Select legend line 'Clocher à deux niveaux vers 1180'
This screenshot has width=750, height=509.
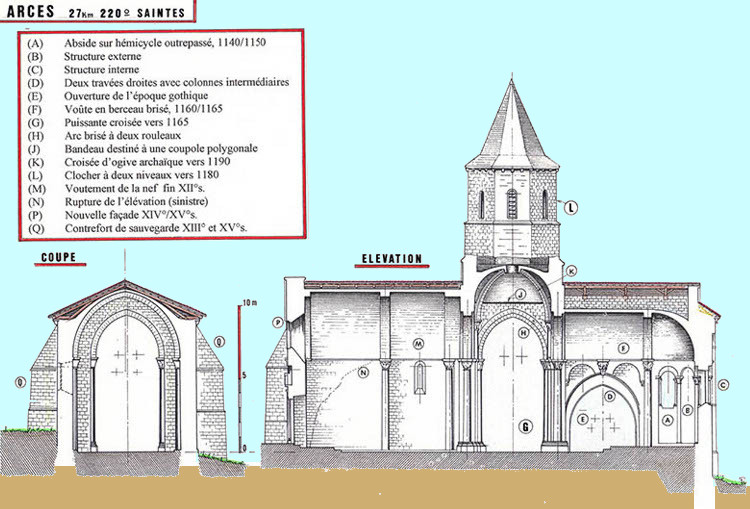click(x=142, y=175)
